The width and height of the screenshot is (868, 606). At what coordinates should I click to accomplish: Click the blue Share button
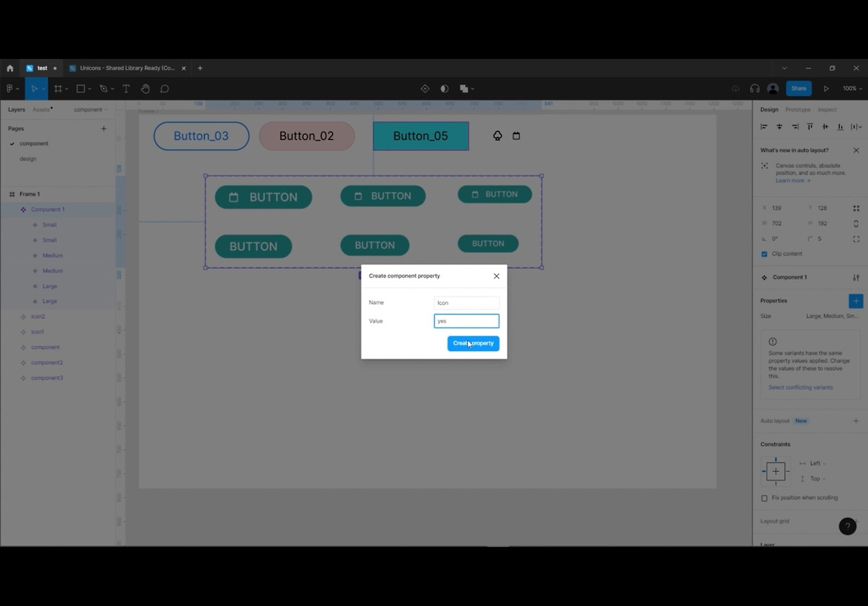799,89
